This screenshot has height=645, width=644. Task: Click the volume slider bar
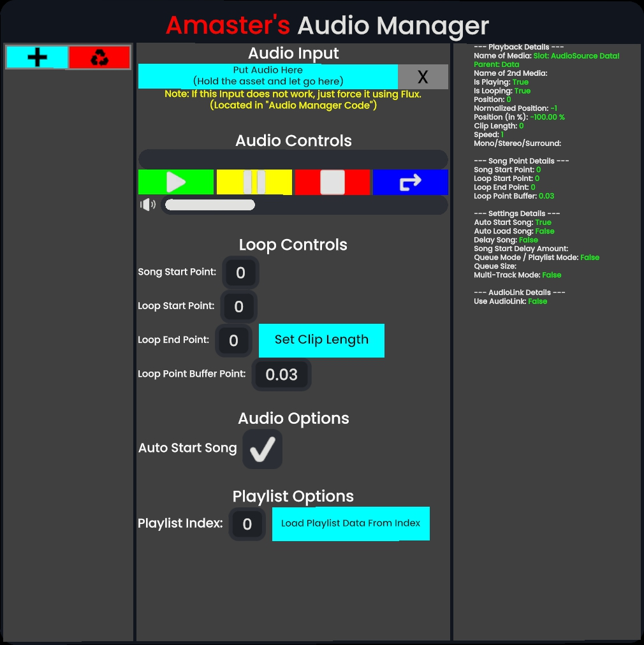coord(304,205)
